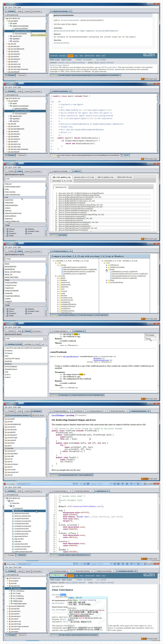Open the jdk-8-apidocs.zip dropdown in the stylesheet.css window
This screenshot has width=163, height=644.
coord(47,495)
